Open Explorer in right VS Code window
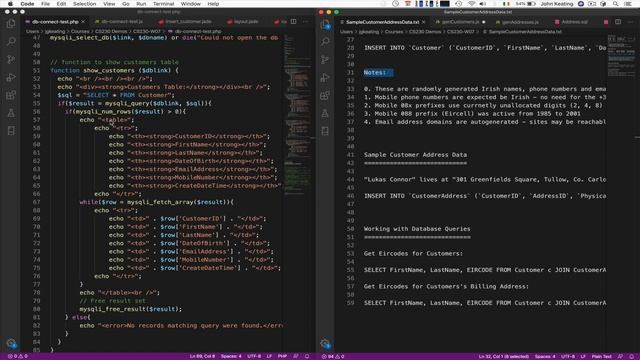 [325, 24]
